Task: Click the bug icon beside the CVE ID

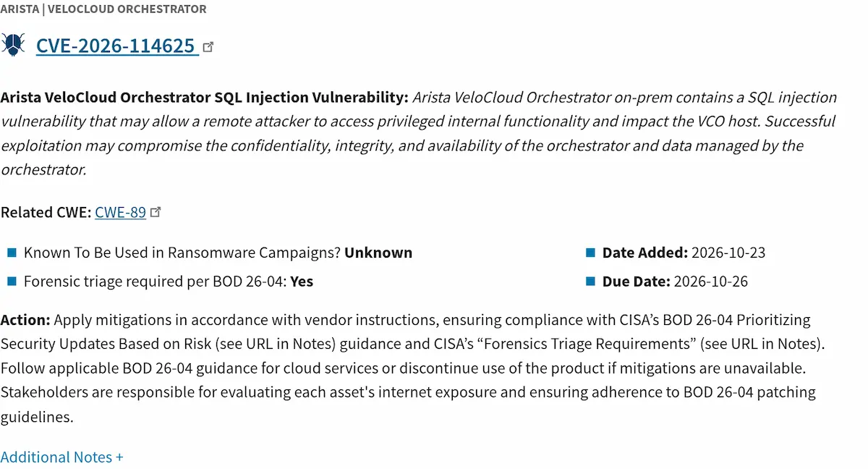Action: coord(13,45)
